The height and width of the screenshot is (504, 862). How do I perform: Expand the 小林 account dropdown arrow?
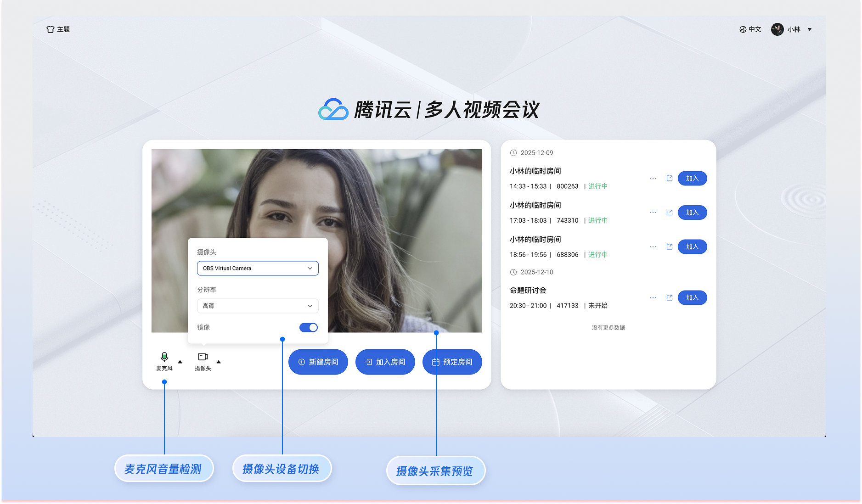tap(810, 29)
